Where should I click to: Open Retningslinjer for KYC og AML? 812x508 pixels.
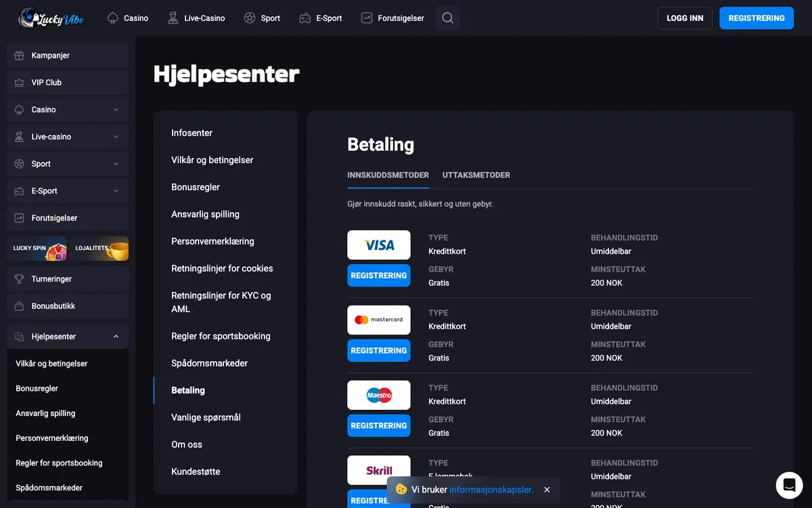coord(221,302)
